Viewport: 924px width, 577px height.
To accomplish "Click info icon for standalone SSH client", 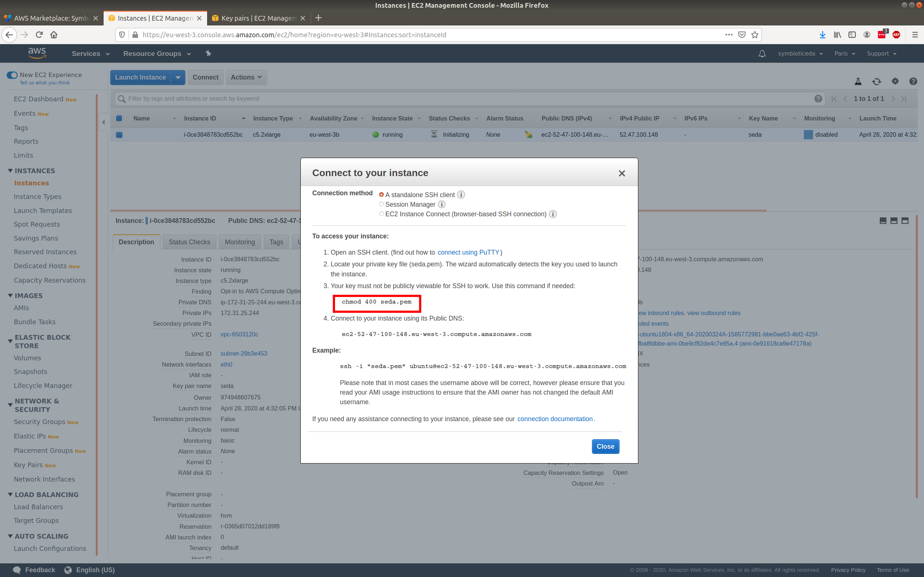I will [x=461, y=195].
